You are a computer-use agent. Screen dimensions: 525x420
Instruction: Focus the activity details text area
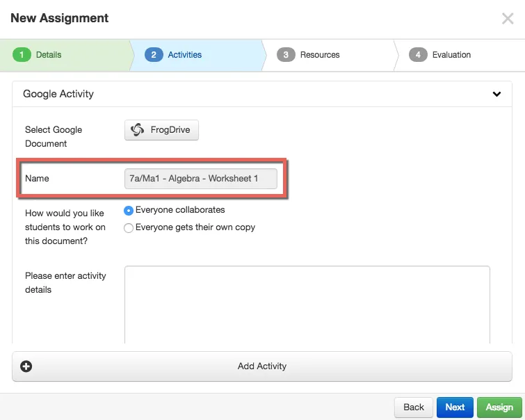[307, 305]
